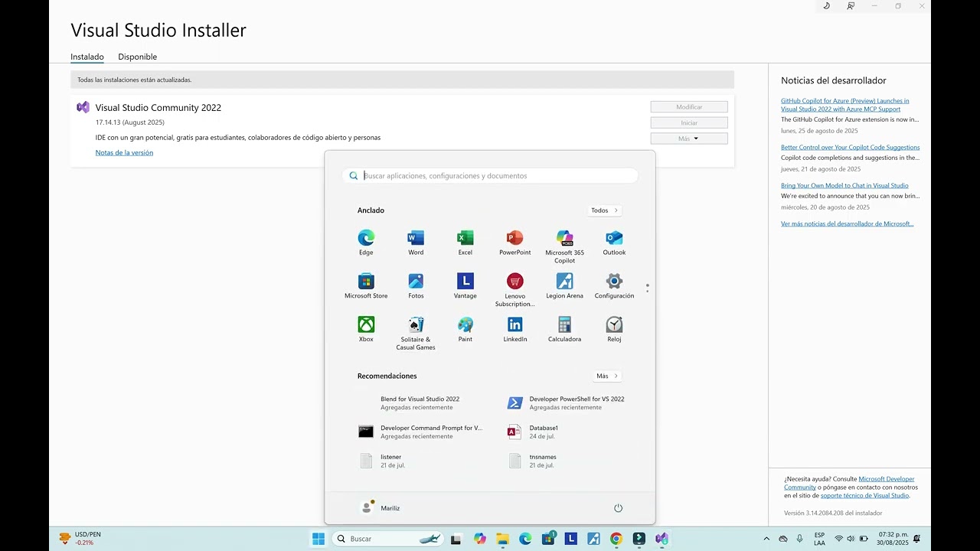This screenshot has height=551, width=980.
Task: Switch to the Disponible tab
Action: pos(138,57)
